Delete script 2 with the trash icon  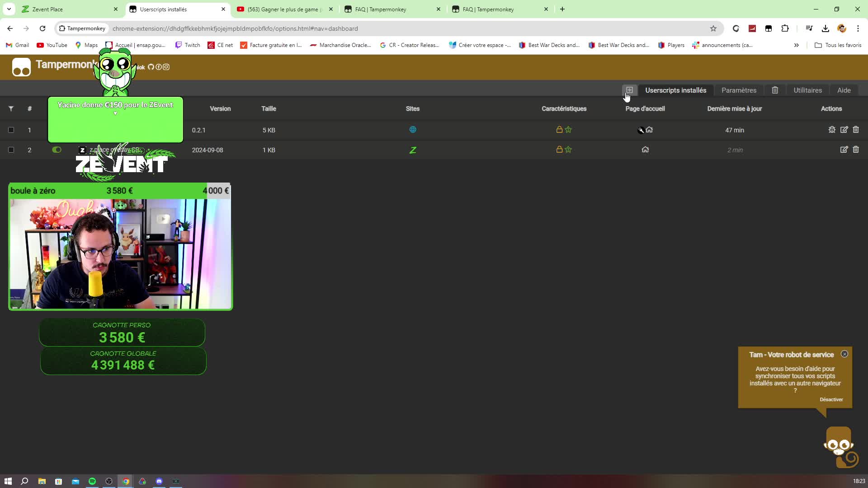point(856,150)
